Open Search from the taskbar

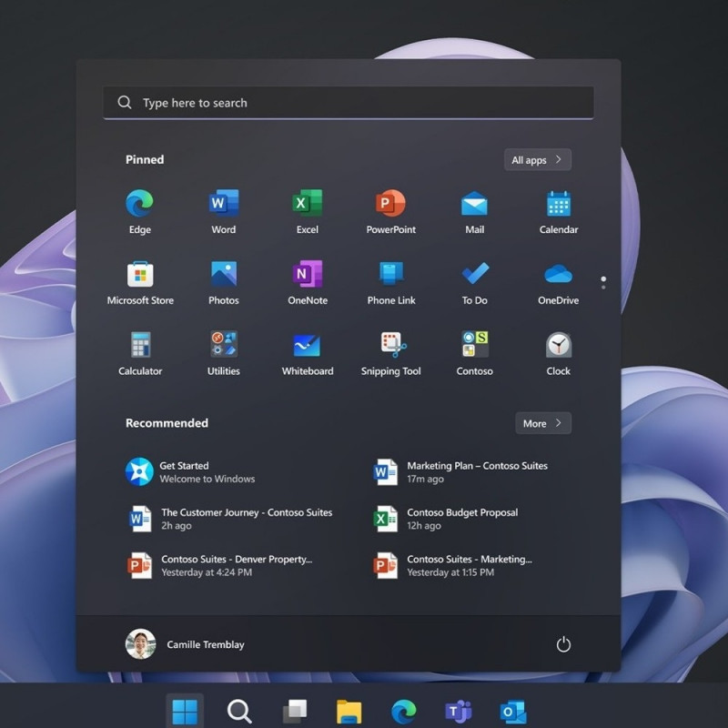coord(239,711)
